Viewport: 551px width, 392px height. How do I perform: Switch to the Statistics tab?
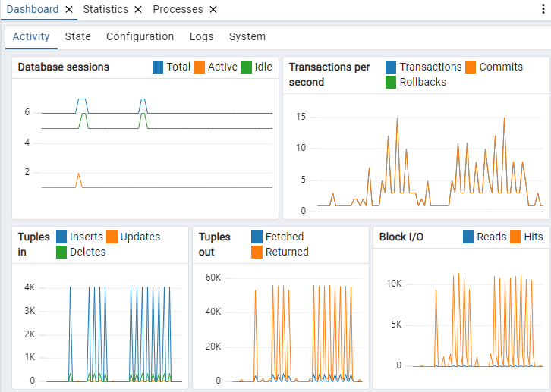point(105,10)
